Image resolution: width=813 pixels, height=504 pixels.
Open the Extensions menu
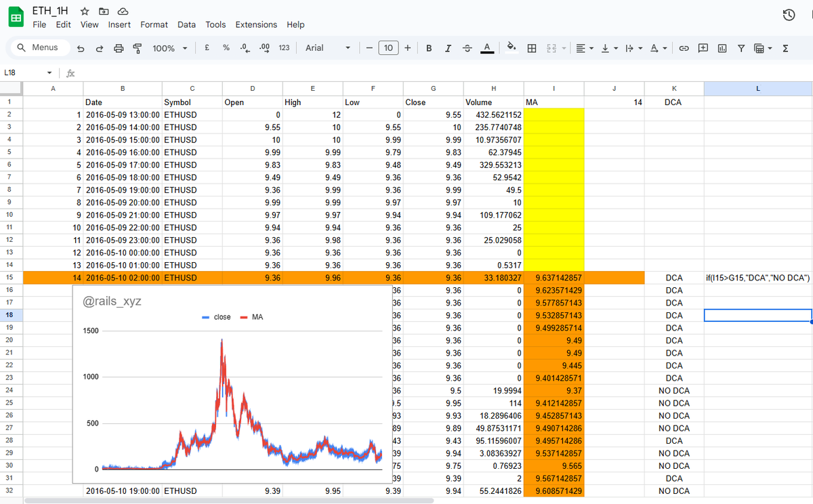point(256,24)
